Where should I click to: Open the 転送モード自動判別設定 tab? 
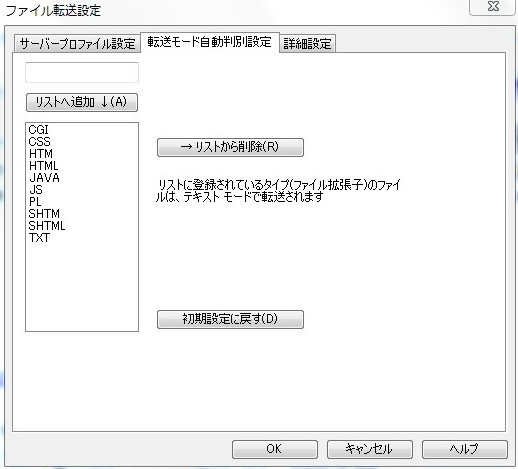(x=210, y=42)
